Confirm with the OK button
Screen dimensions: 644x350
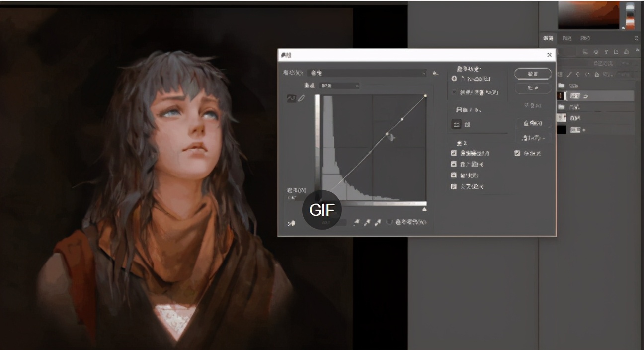click(x=533, y=74)
